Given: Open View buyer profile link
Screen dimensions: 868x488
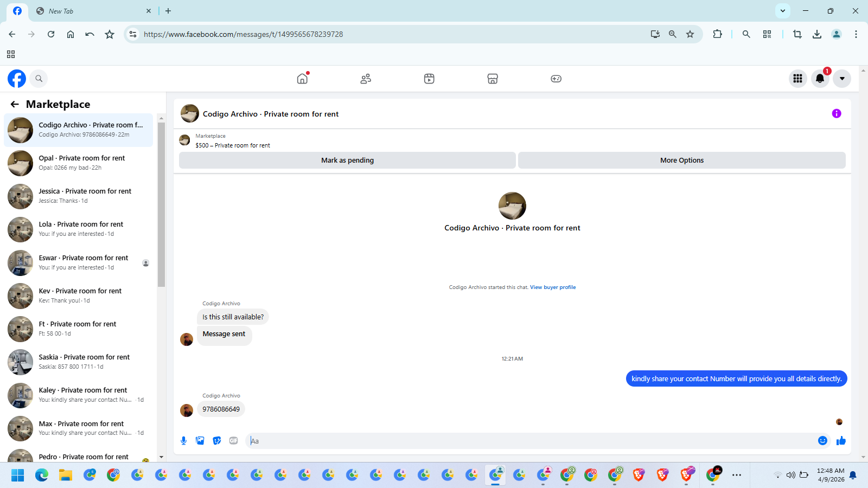Looking at the screenshot, I should [x=553, y=287].
